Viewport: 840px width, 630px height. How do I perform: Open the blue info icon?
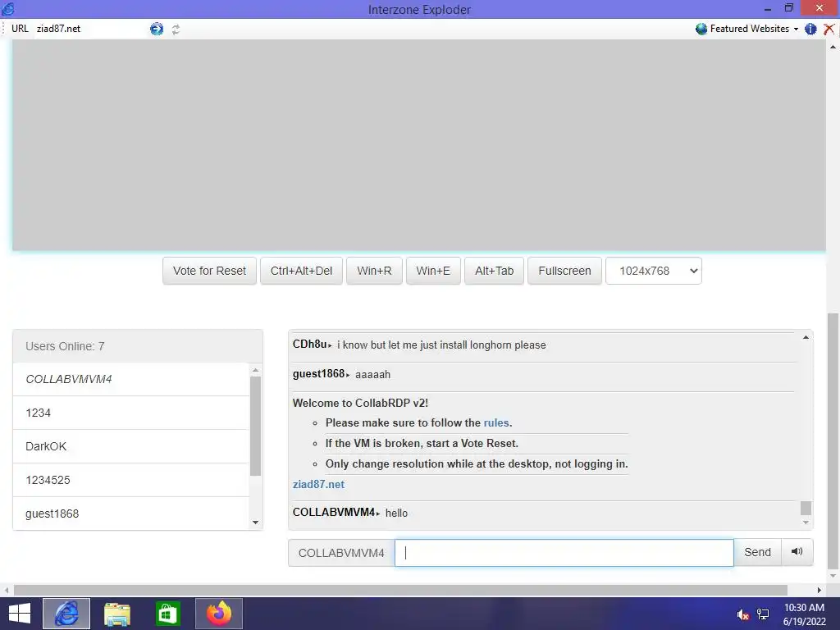(810, 29)
